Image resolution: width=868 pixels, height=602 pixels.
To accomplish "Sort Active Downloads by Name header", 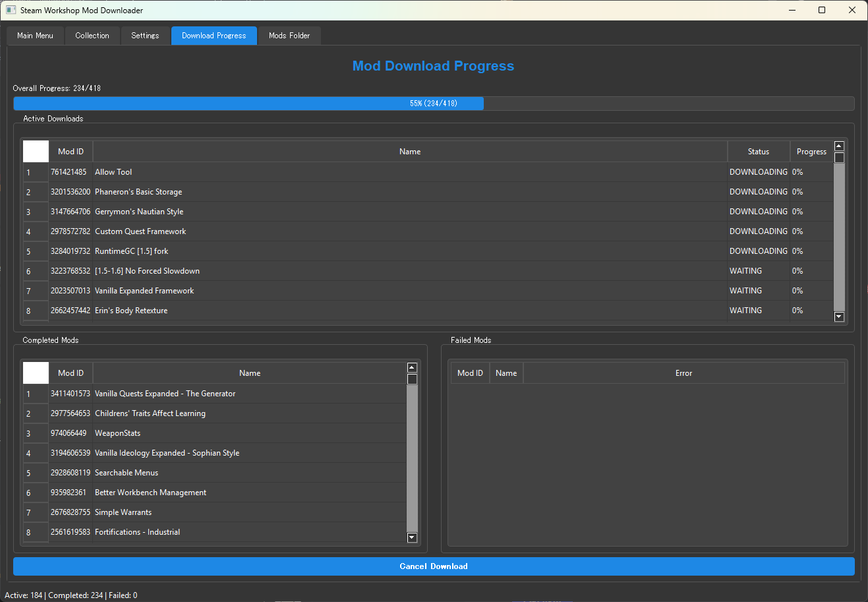I will [x=410, y=152].
